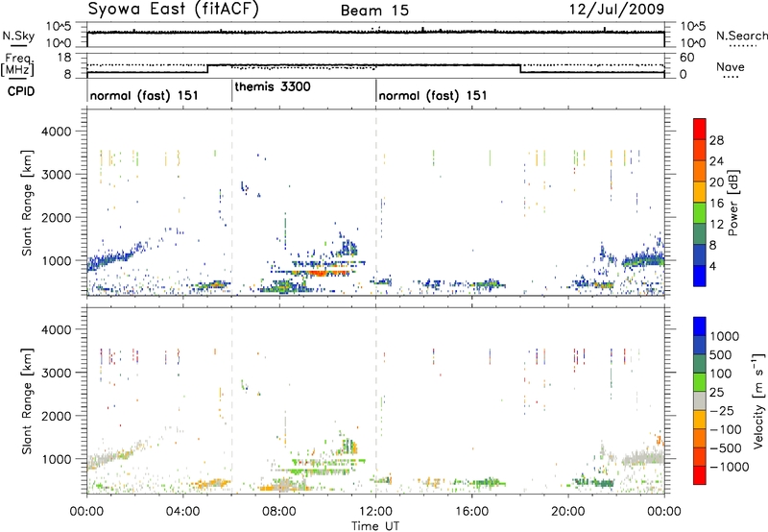Click the '500' label on Velocity color bar
The width and height of the screenshot is (768, 532).
721,354
